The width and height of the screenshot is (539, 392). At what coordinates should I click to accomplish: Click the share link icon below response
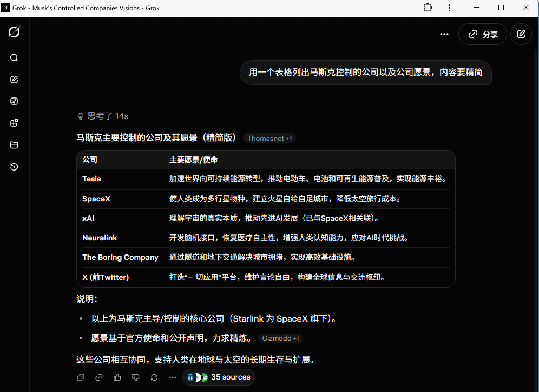point(99,377)
